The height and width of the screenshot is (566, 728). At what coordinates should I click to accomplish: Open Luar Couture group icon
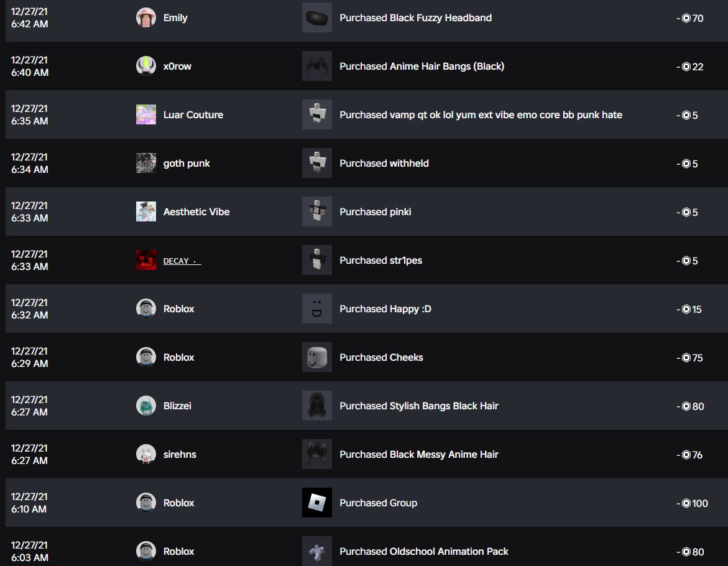pos(145,114)
